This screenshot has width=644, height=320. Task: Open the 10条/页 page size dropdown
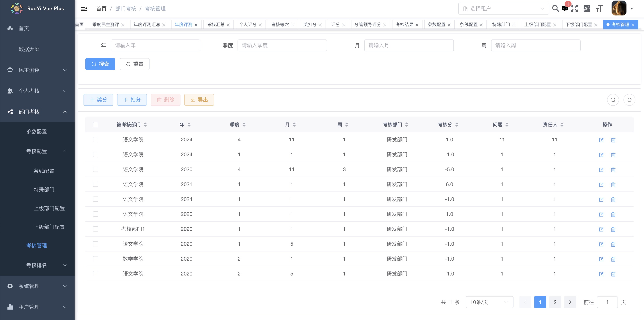[x=489, y=302]
